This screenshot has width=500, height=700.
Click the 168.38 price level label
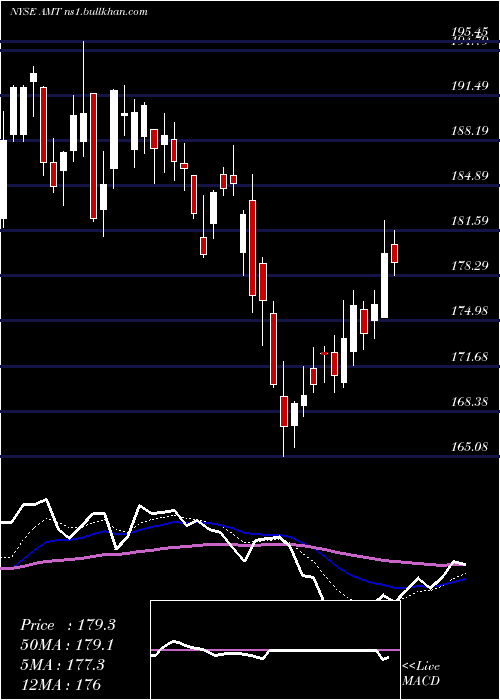[x=470, y=402]
